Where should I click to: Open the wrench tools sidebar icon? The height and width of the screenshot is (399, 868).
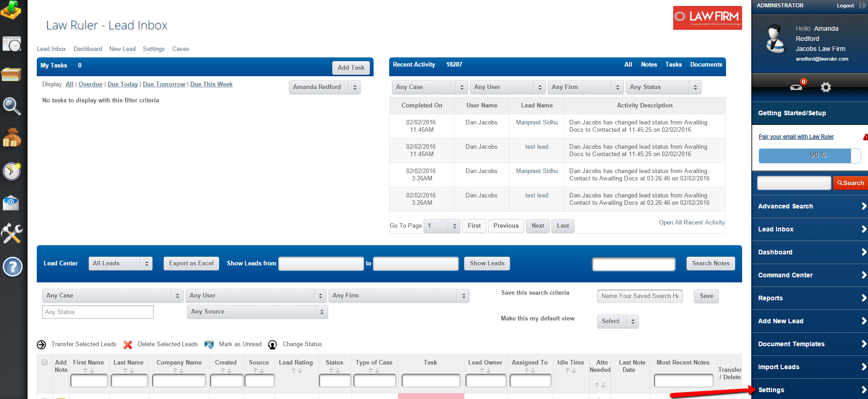(11, 233)
